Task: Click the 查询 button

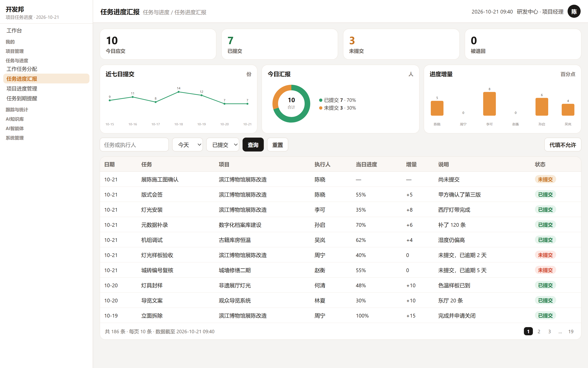Action: [253, 145]
